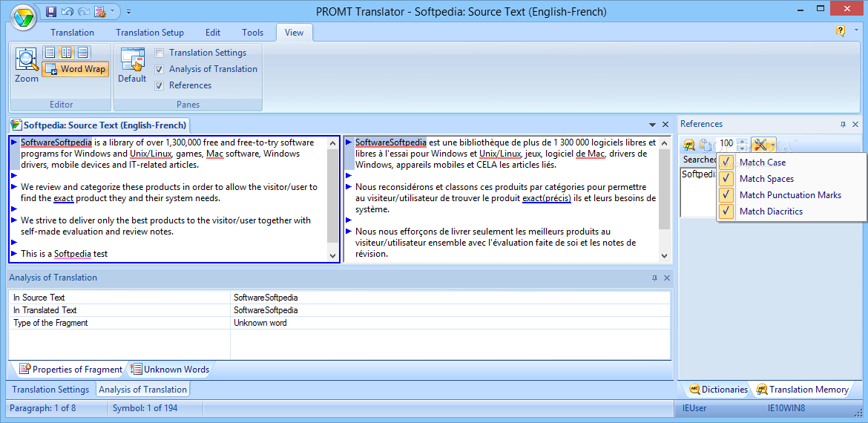868x423 pixels.
Task: Toggle the Word Wrap button
Action: [75, 69]
